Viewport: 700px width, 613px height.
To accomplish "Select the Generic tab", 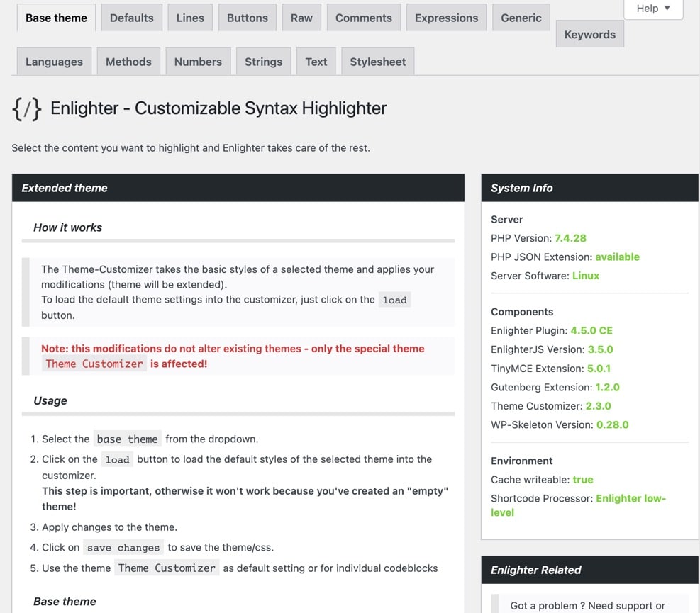I will tap(521, 18).
